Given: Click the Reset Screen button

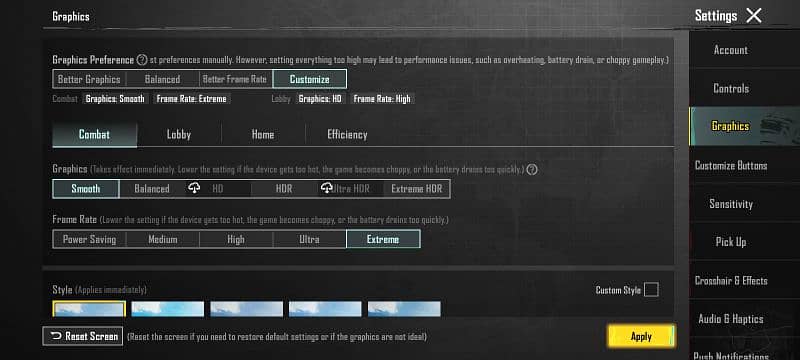Looking at the screenshot, I should [x=83, y=336].
